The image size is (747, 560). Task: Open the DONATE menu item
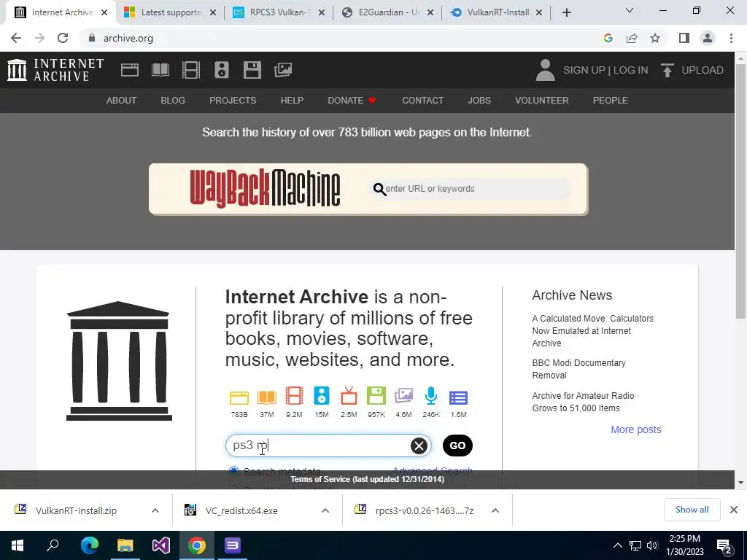352,101
